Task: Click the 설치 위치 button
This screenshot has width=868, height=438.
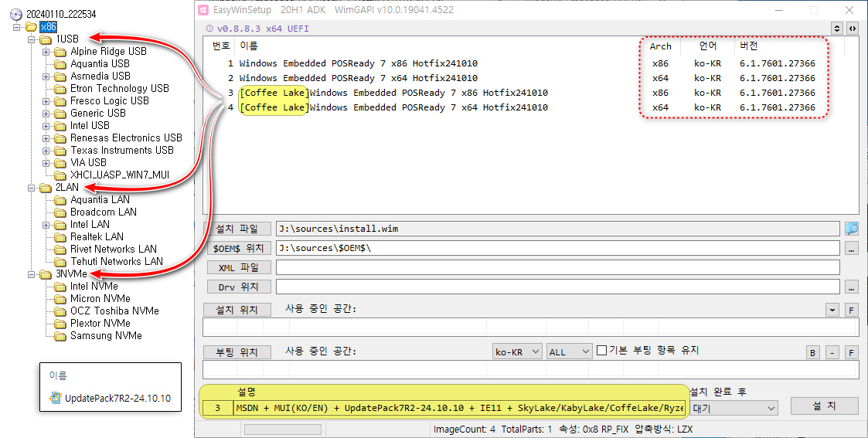Action: coord(237,310)
